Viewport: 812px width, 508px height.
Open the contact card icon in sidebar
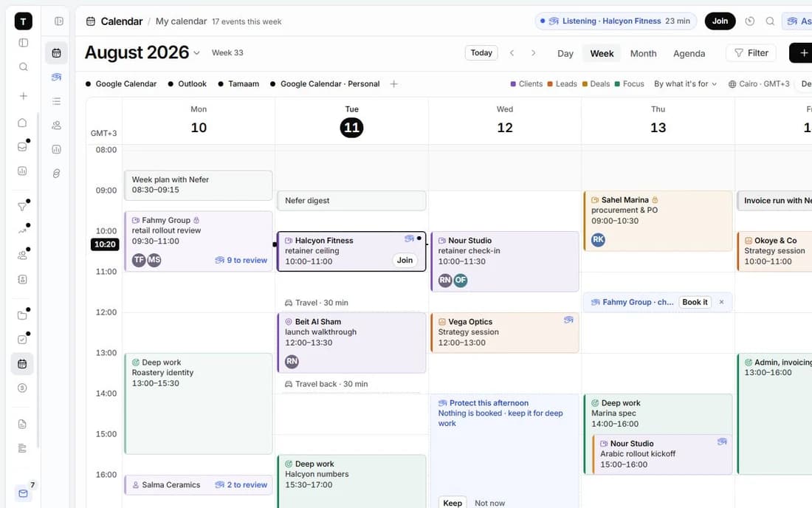22,279
